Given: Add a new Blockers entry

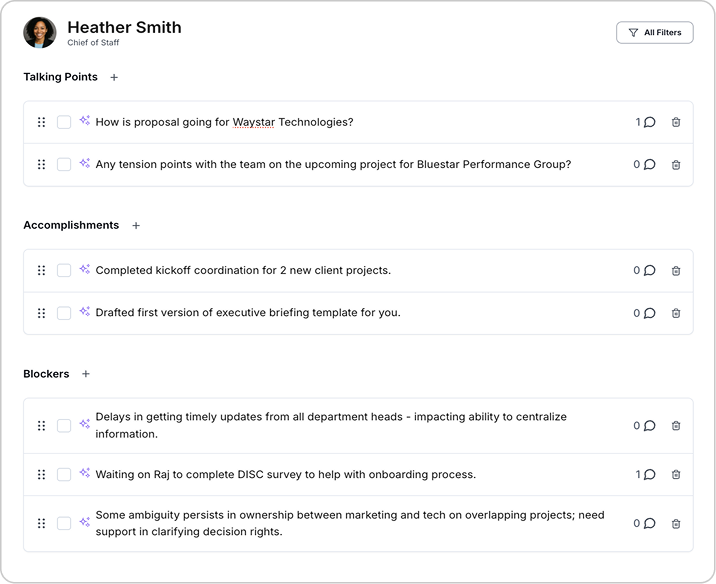Looking at the screenshot, I should click(x=86, y=374).
